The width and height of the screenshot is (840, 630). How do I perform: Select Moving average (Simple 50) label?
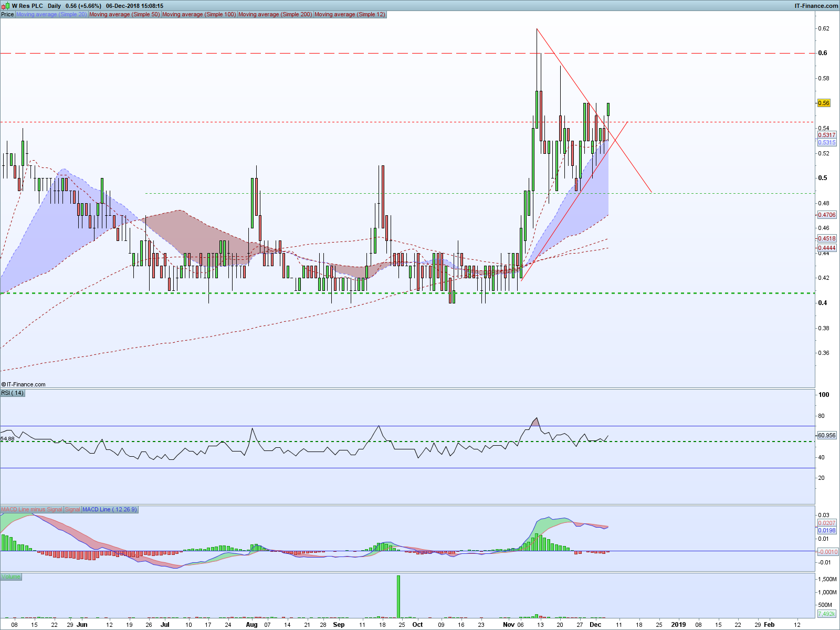[124, 14]
